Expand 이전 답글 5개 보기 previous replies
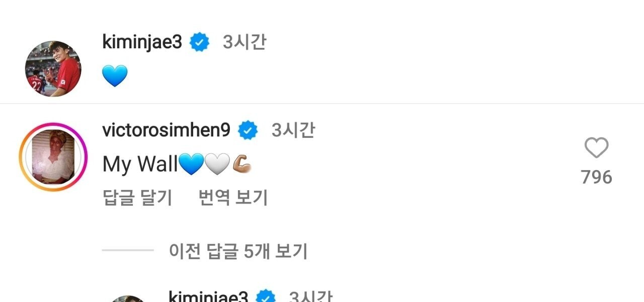 238,250
